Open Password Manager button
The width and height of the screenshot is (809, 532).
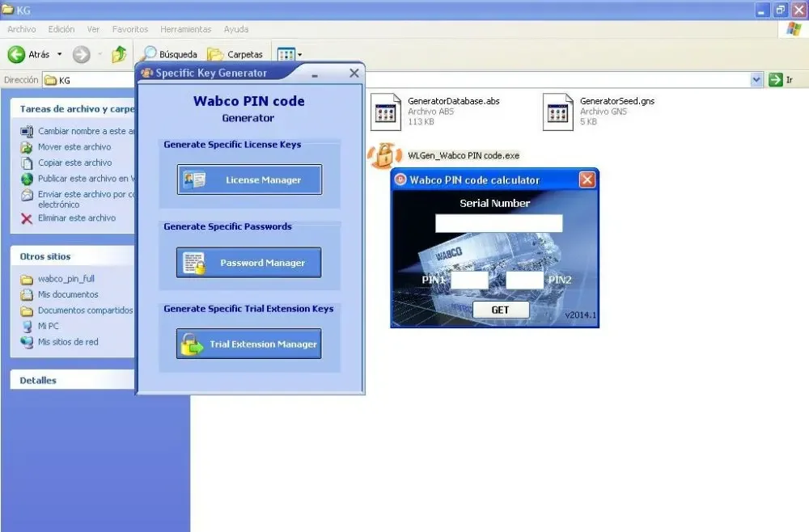[248, 263]
